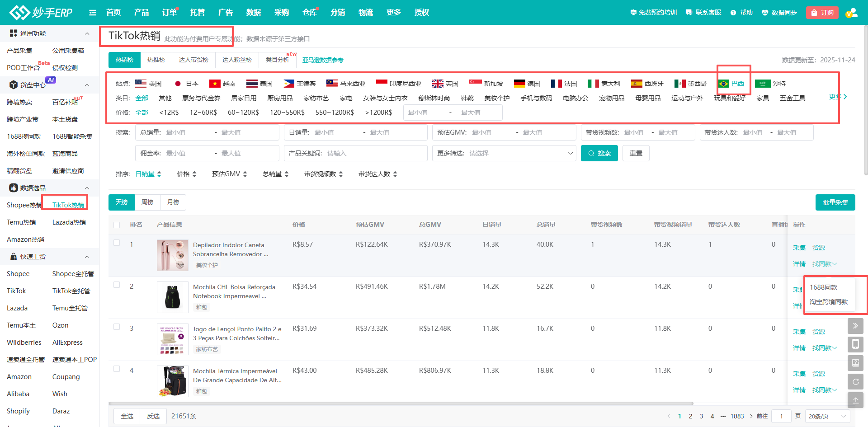This screenshot has height=427, width=868.
Task: Tick the checkbox for rank 1 product
Action: click(117, 243)
